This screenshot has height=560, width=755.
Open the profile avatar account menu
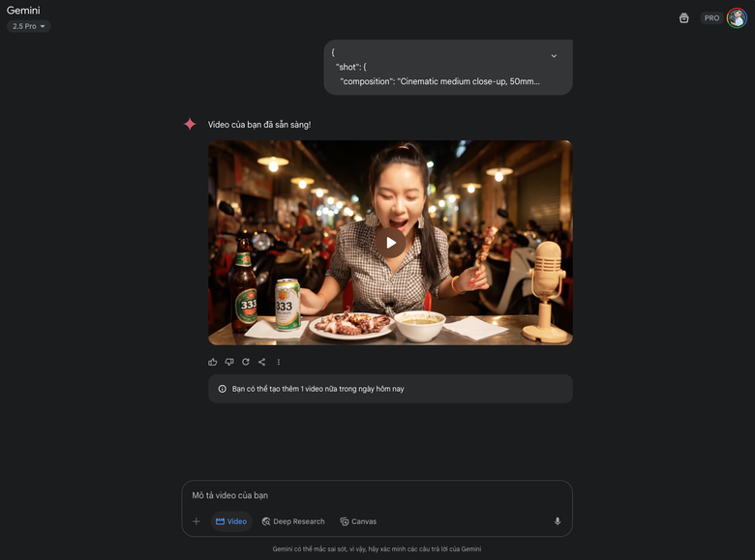tap(737, 17)
